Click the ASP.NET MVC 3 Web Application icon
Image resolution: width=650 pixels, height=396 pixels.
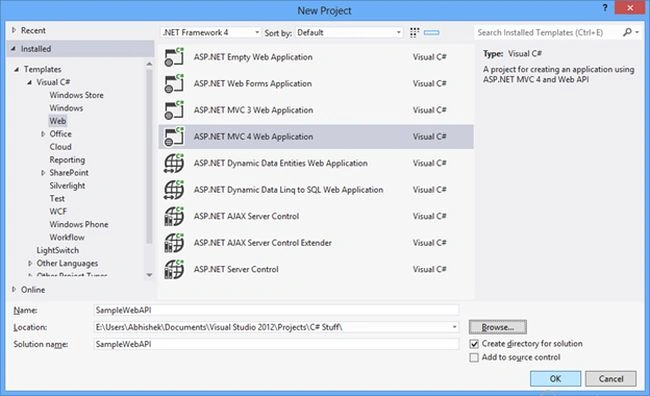(174, 110)
